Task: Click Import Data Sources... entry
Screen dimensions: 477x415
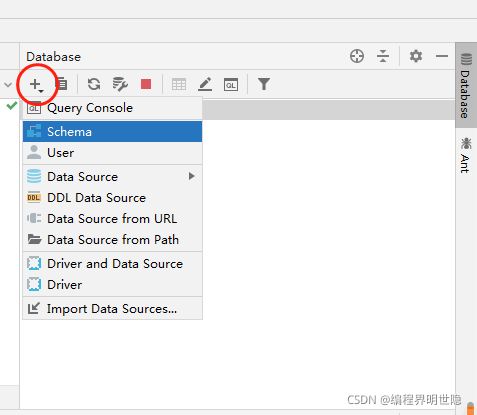Action: 112,309
